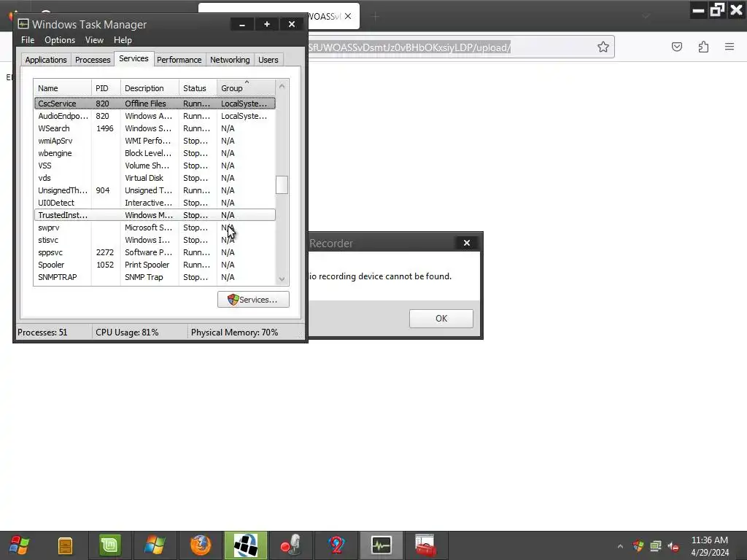Launch the green Linux Mint taskbar icon

(110, 545)
